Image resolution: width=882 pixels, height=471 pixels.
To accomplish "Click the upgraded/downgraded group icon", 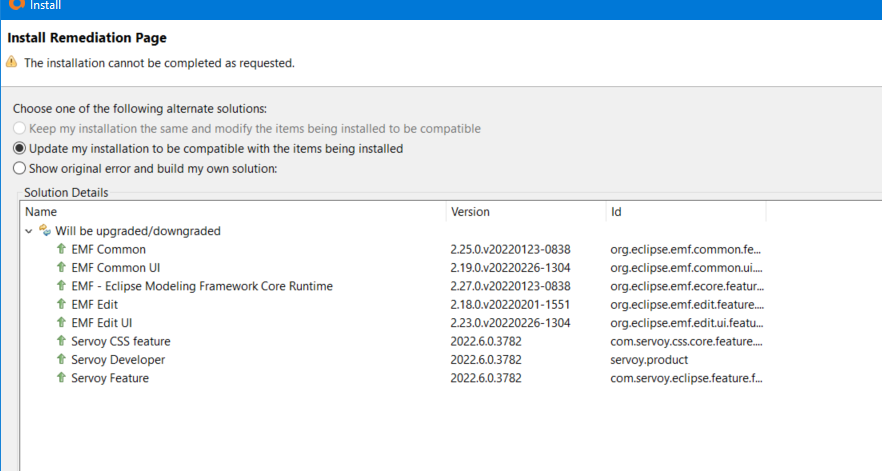I will coord(45,230).
